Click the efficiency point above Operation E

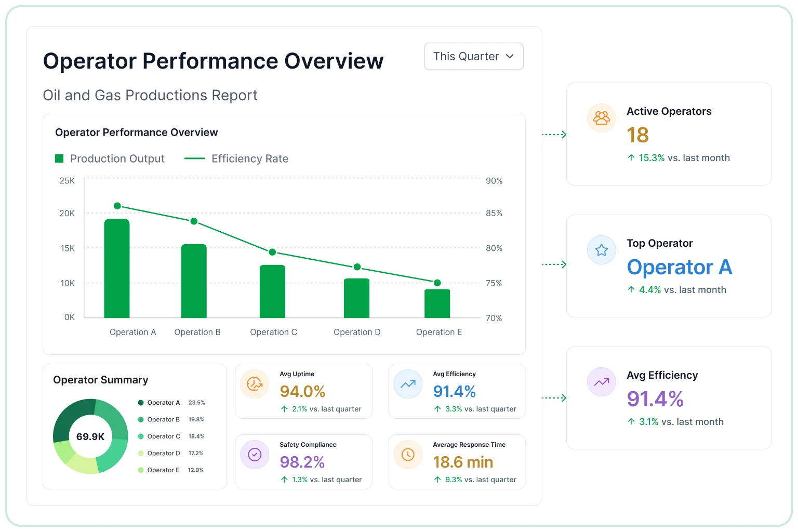(437, 283)
